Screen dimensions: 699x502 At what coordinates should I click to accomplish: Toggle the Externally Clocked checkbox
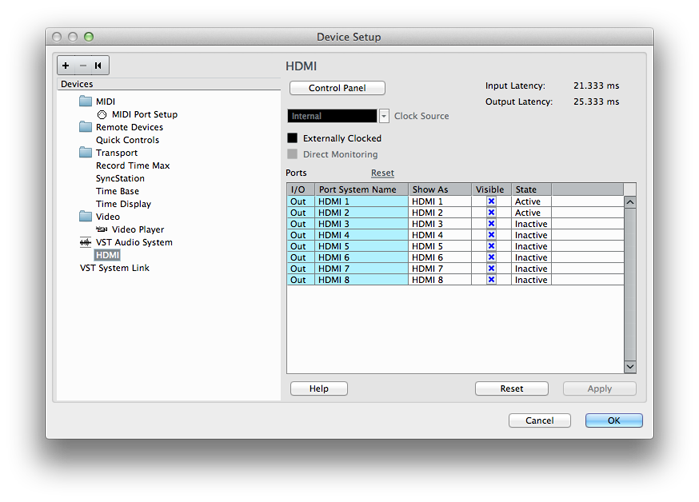[292, 138]
